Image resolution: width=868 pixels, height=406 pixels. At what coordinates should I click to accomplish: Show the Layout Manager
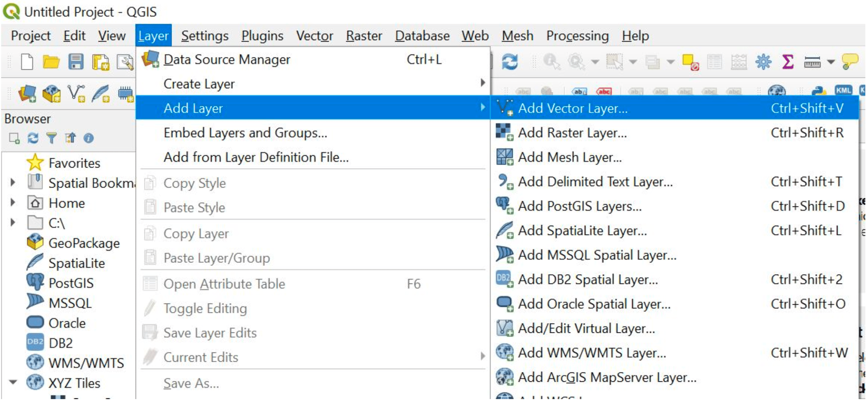[127, 62]
